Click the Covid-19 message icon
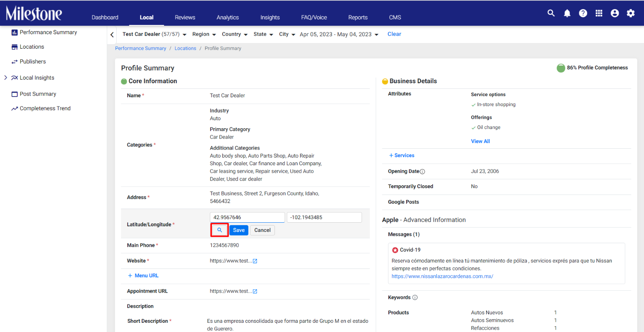Screen dimensions: 644x332 tap(395, 250)
